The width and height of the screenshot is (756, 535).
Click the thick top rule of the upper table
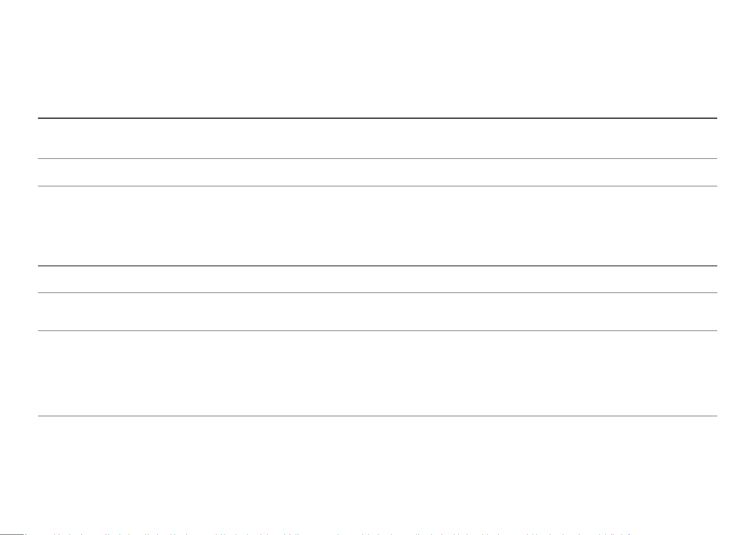pos(377,118)
